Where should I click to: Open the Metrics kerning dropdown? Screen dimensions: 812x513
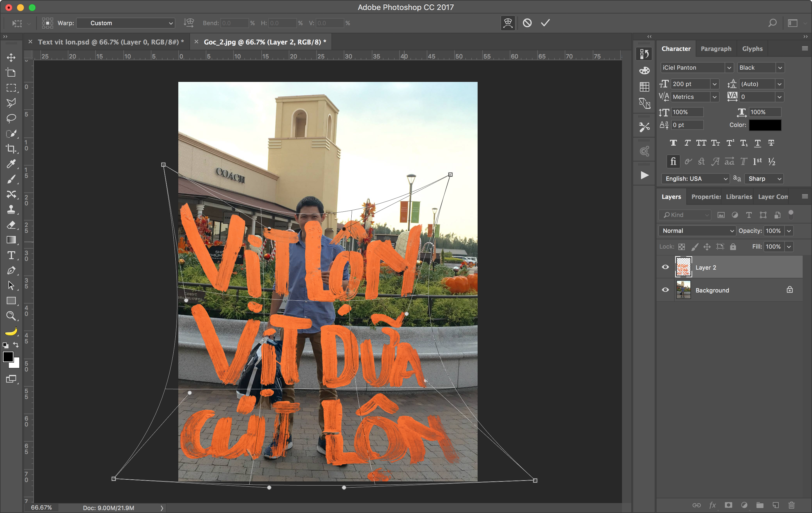pyautogui.click(x=714, y=97)
